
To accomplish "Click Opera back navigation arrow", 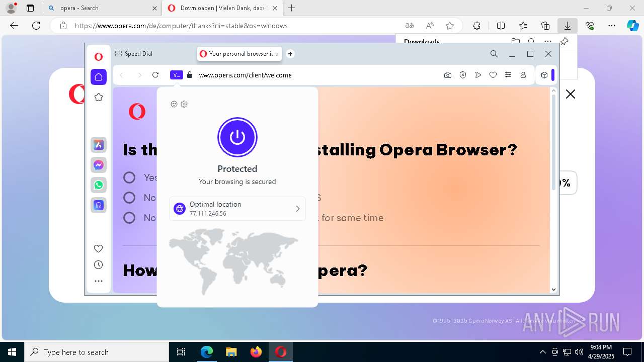I will pyautogui.click(x=121, y=75).
